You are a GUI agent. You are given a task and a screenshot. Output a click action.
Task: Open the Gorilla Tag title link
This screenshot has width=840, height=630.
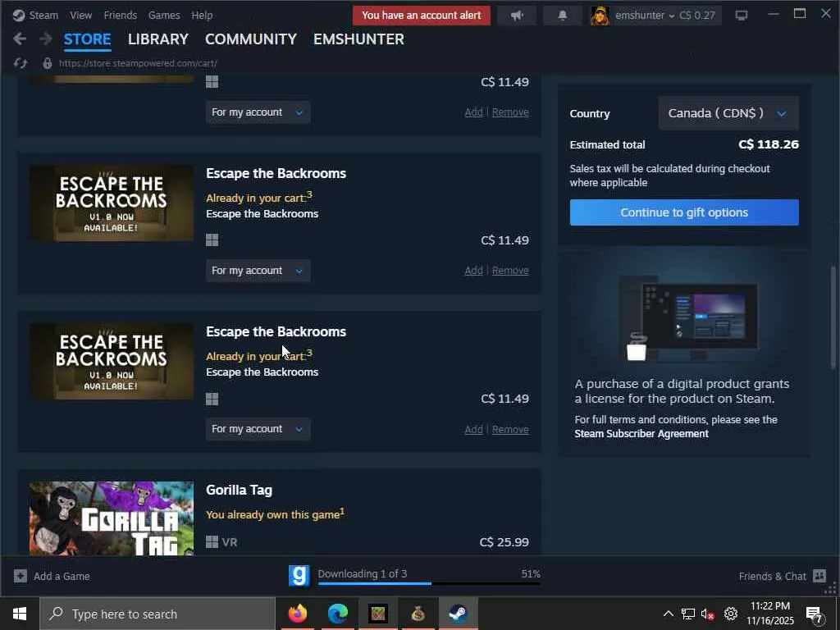click(x=239, y=491)
